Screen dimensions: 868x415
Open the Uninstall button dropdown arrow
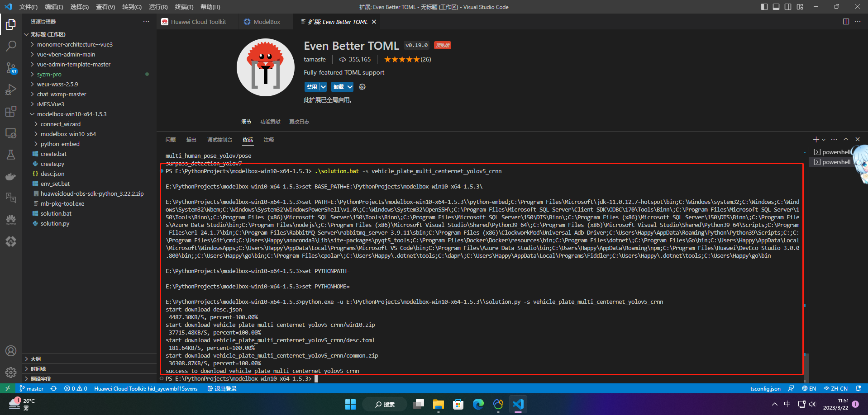[350, 87]
